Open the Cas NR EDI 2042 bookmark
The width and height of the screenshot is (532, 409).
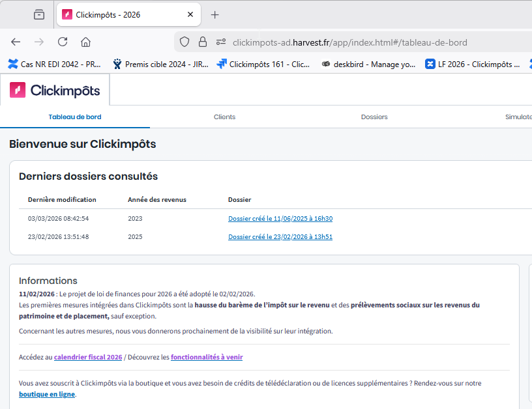54,64
